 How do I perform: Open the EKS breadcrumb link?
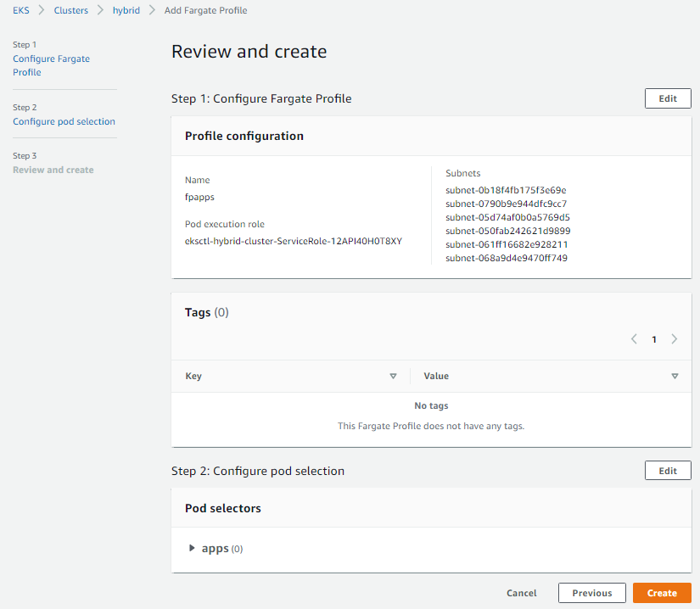click(21, 10)
